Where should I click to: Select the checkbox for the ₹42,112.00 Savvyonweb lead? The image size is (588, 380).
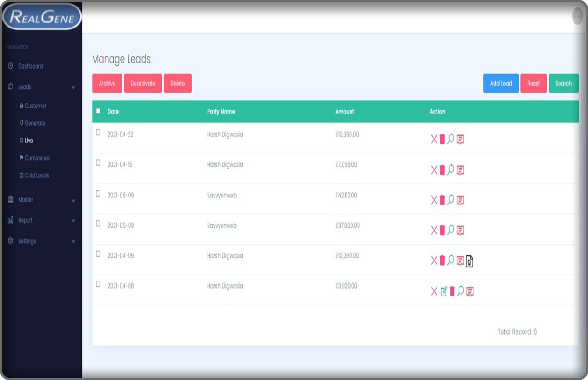coord(98,193)
